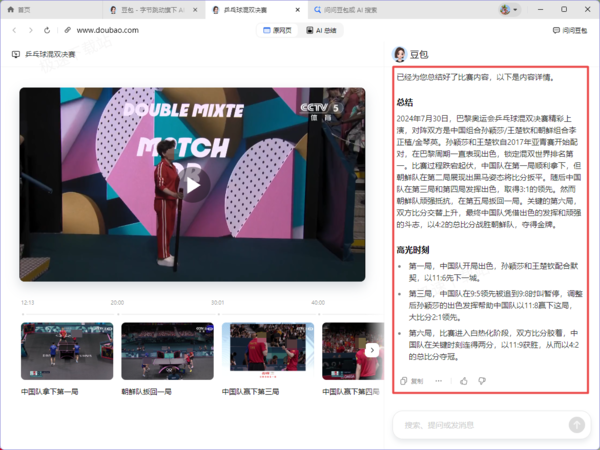This screenshot has width=600, height=450.
Task: Click the link icon beside the URL
Action: pyautogui.click(x=68, y=30)
